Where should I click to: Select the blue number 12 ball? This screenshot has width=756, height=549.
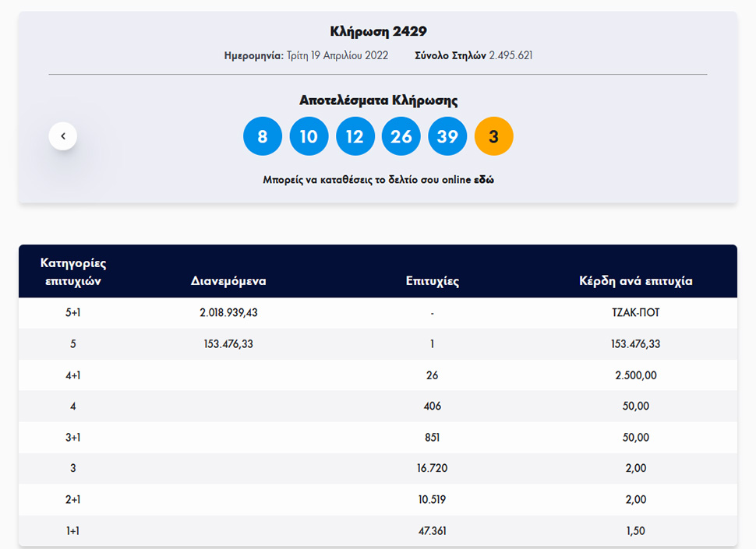click(x=355, y=136)
